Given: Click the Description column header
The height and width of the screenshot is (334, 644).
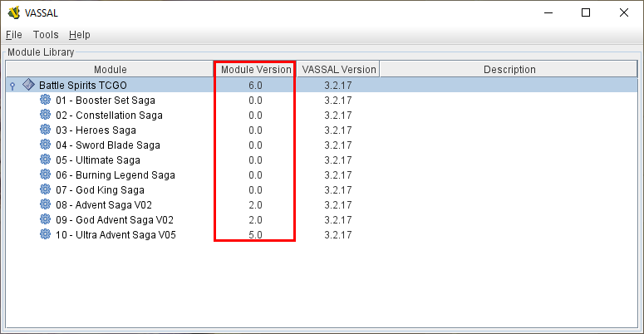Looking at the screenshot, I should [x=509, y=70].
